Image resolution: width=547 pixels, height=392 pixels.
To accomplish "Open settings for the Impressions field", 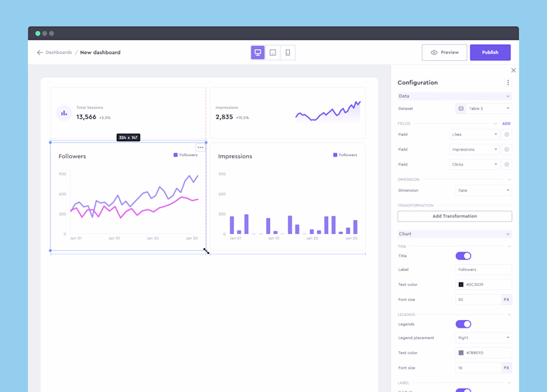I will [507, 149].
